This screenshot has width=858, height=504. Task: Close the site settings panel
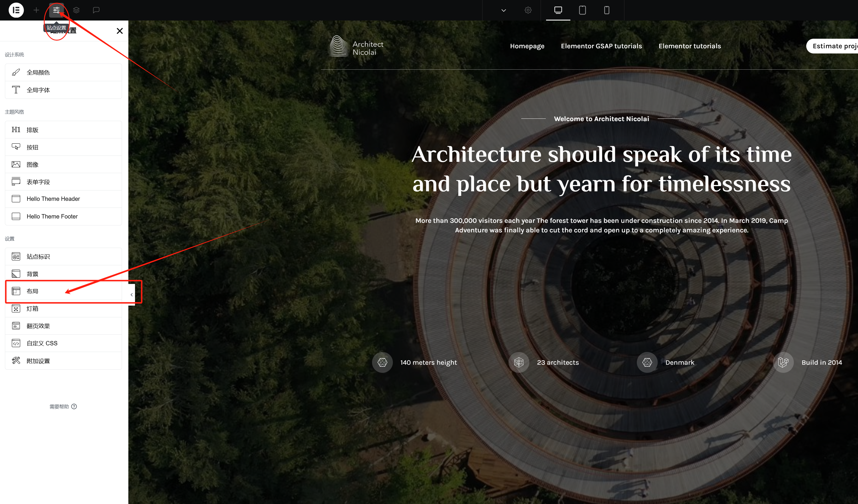pyautogui.click(x=119, y=31)
